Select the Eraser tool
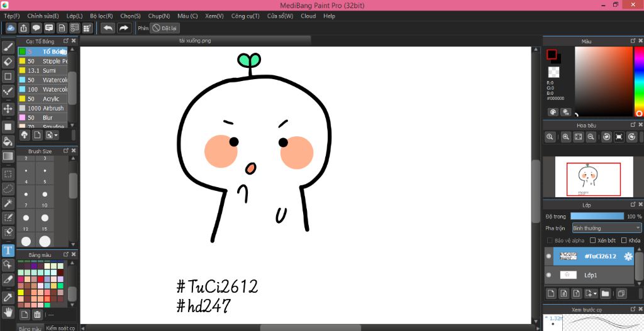Screen dimensions: 644x331 pos(8,62)
